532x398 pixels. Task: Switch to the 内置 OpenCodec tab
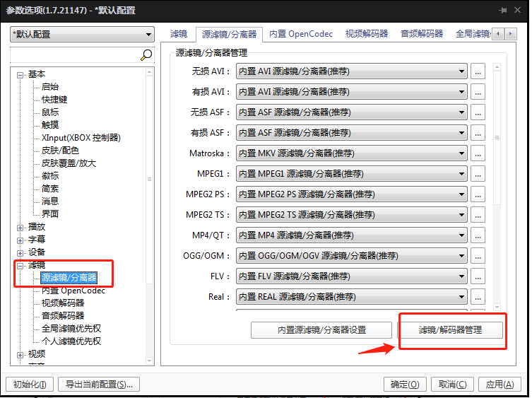(301, 34)
